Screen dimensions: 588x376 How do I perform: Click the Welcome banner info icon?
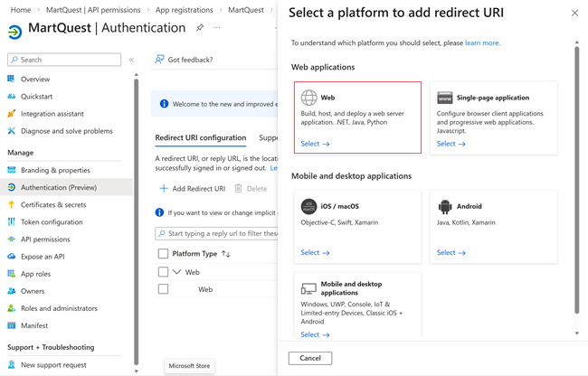[164, 104]
